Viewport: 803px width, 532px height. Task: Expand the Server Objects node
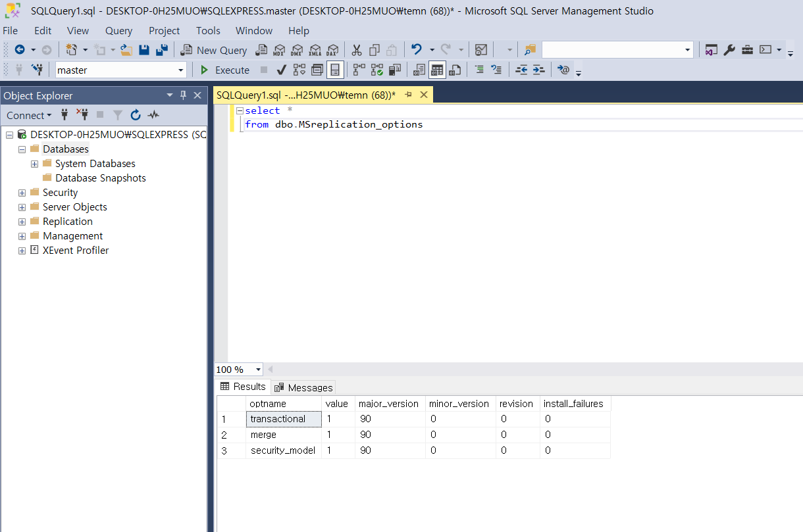(x=22, y=207)
